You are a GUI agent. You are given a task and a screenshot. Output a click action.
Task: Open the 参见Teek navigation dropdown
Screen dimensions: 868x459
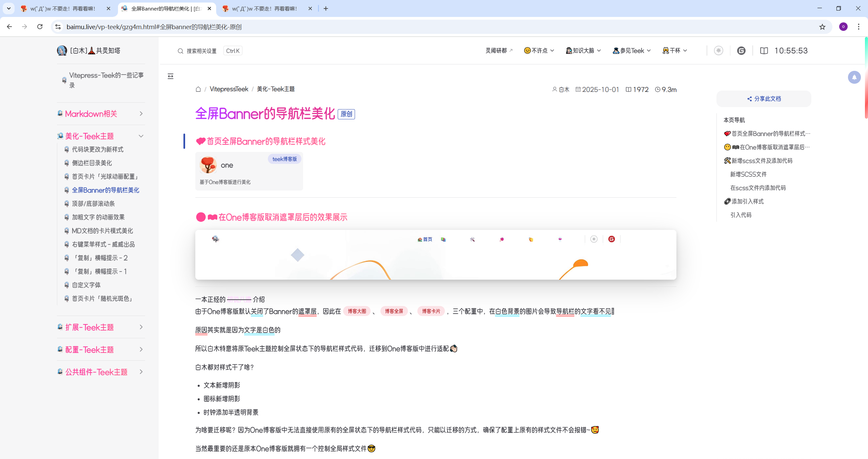[632, 51]
